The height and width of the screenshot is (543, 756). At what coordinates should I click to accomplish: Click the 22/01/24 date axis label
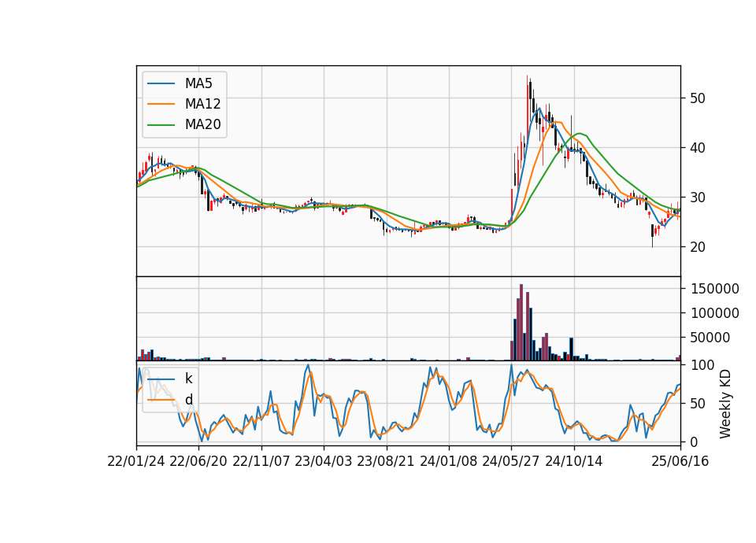point(136,462)
